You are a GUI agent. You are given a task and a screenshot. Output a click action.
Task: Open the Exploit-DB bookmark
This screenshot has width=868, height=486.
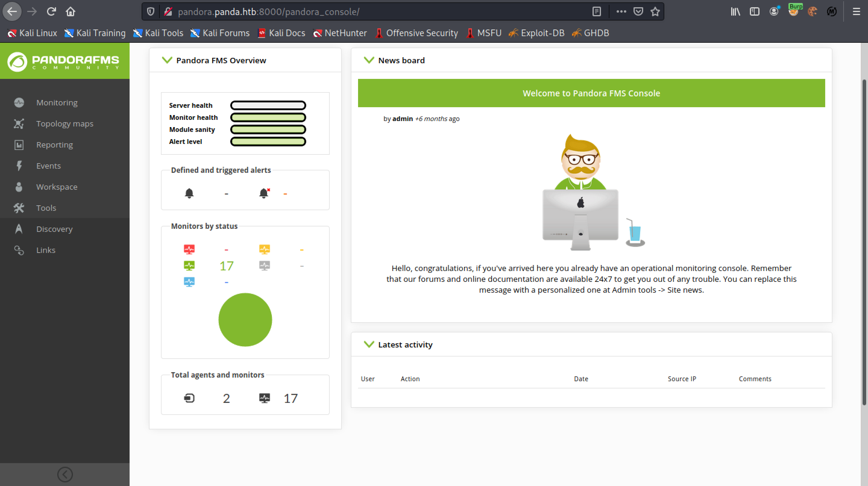tap(536, 33)
